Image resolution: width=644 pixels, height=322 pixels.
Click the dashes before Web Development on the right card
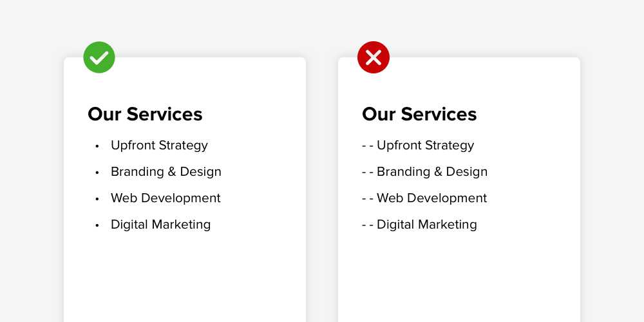point(368,198)
